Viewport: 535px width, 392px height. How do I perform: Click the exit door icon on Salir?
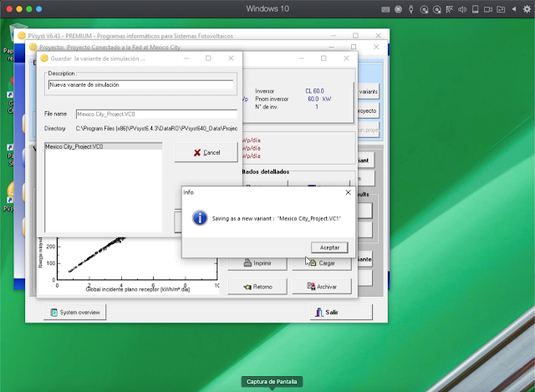pyautogui.click(x=318, y=312)
